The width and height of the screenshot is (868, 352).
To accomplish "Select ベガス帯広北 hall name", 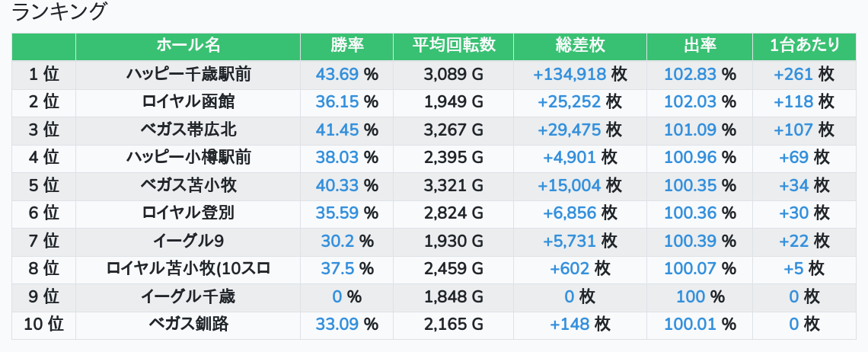I will (188, 130).
